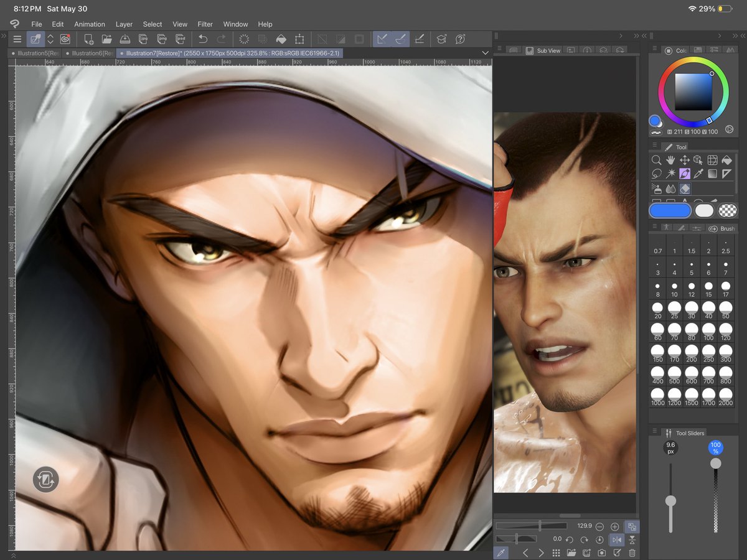Click the Scale/Rotate transform icon
This screenshot has height=560, width=747.
[x=299, y=39]
